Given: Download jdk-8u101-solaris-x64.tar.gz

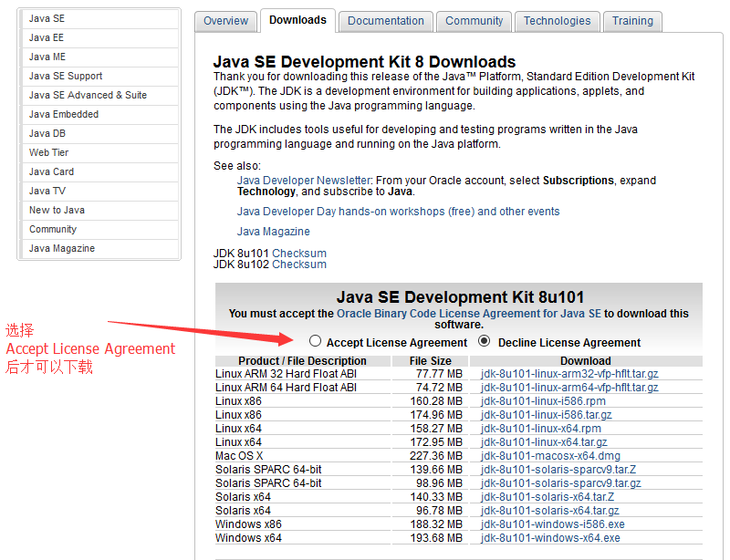Looking at the screenshot, I should tap(550, 511).
